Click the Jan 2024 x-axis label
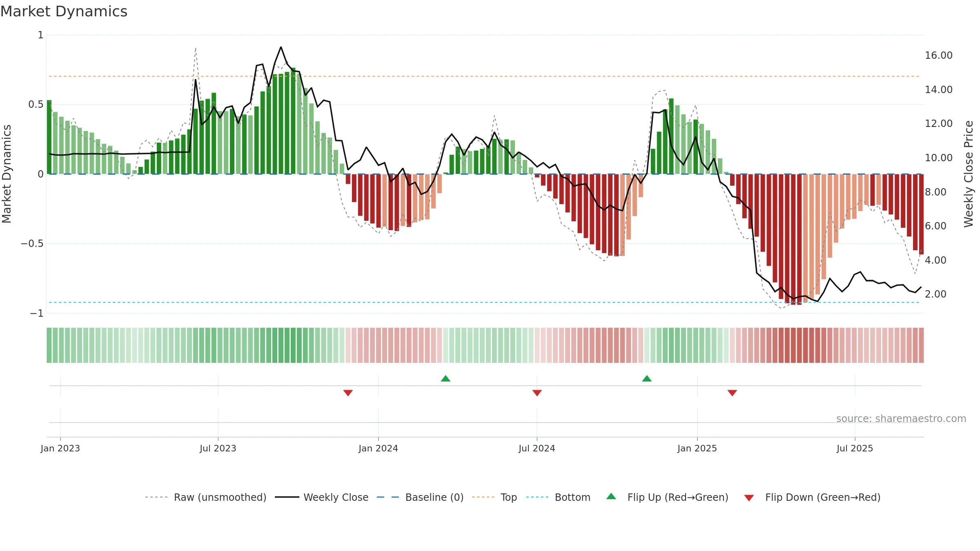The height and width of the screenshot is (551, 980). click(x=379, y=448)
